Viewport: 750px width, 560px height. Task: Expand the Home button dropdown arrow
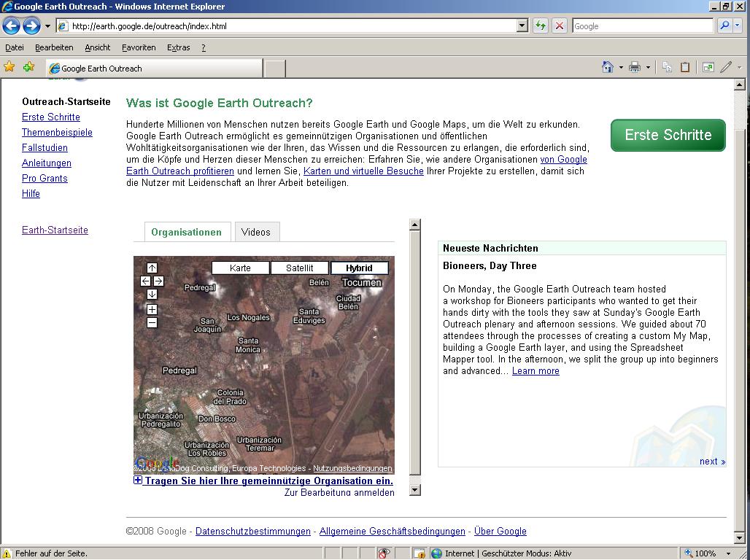[621, 67]
